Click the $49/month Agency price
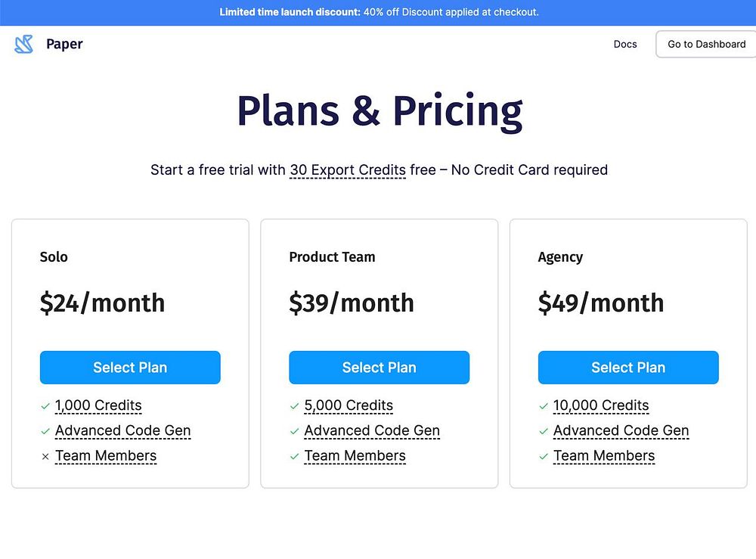This screenshot has height=559, width=756. [x=600, y=303]
